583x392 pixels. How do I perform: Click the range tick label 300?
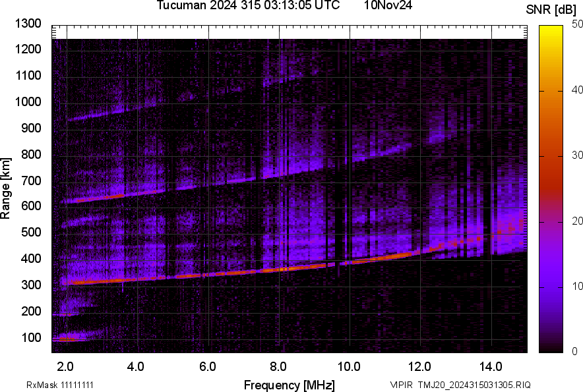(x=31, y=285)
